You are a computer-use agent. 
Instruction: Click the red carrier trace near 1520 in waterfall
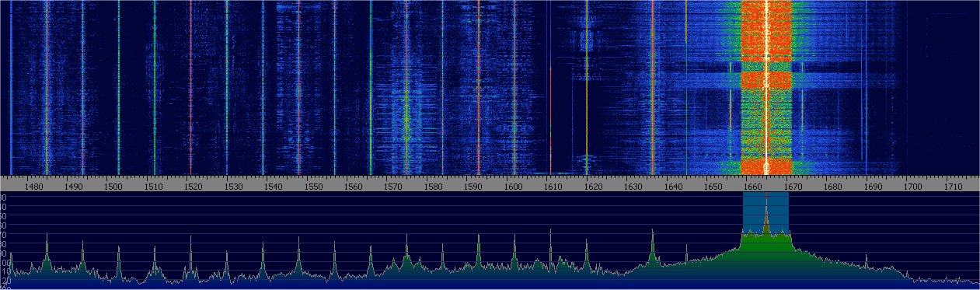[190, 87]
